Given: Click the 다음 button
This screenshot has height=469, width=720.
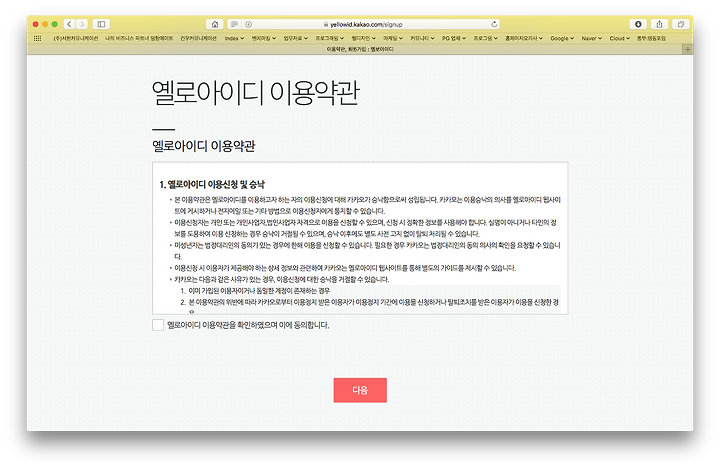Looking at the screenshot, I should 360,390.
